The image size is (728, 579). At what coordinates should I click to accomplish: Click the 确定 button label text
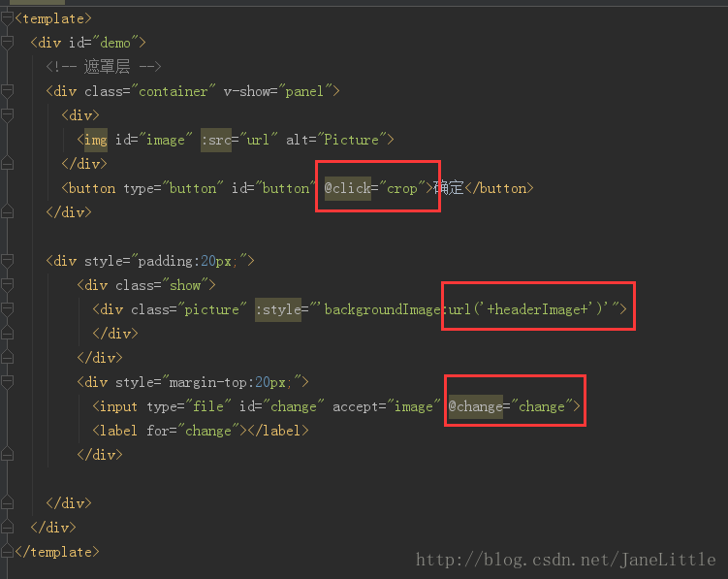pyautogui.click(x=449, y=188)
